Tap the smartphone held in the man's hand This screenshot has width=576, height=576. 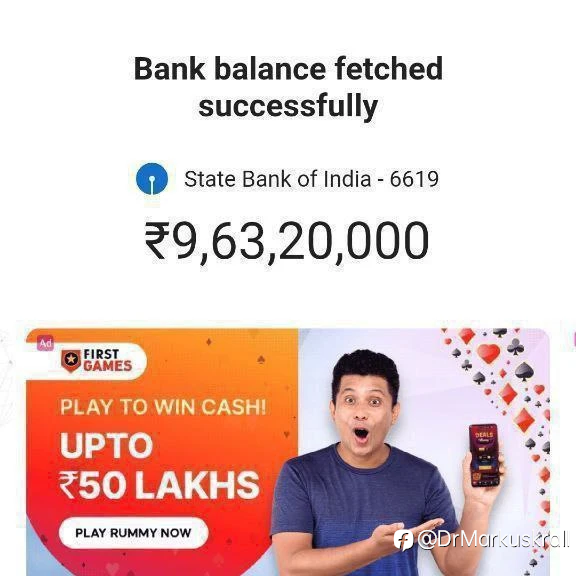coord(484,455)
